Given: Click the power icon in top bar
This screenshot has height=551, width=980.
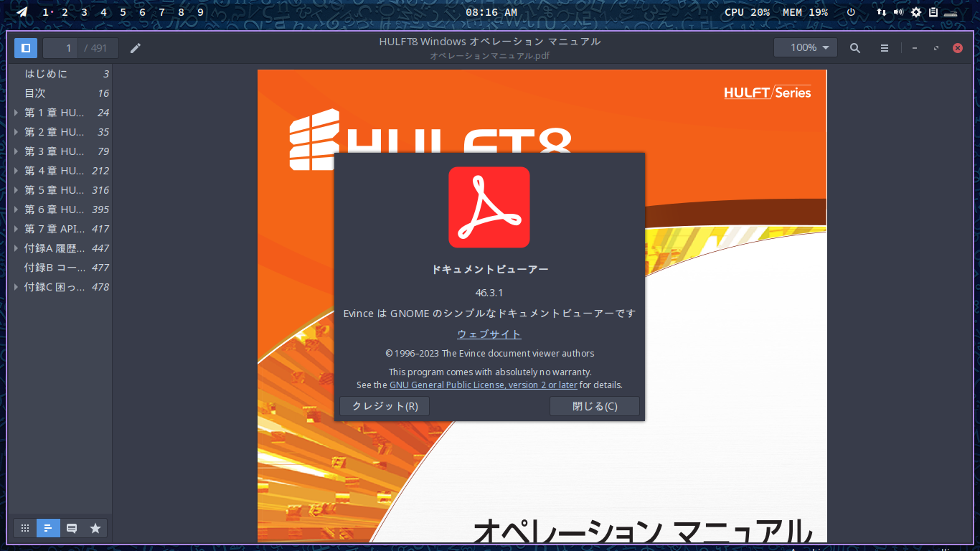Looking at the screenshot, I should click(x=851, y=12).
